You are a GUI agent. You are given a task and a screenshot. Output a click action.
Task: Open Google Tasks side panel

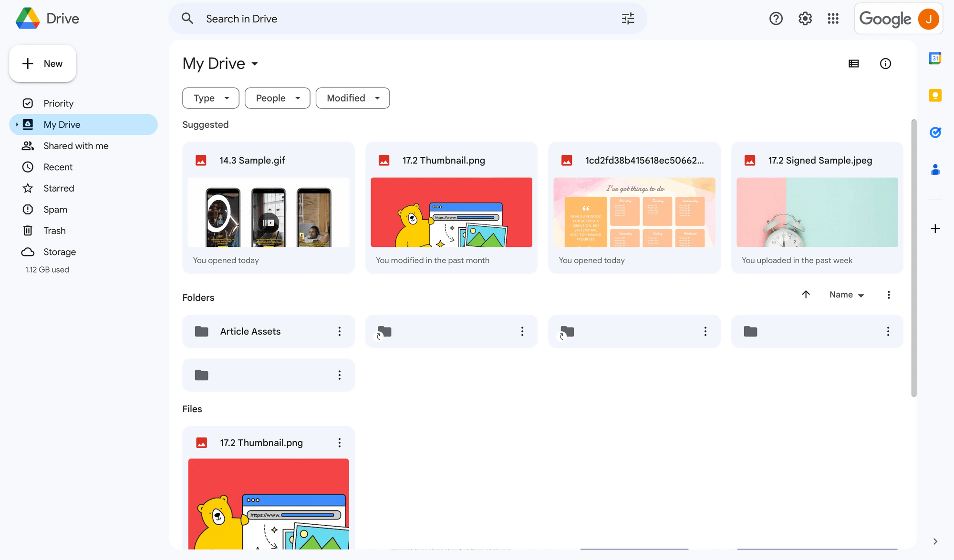935,132
